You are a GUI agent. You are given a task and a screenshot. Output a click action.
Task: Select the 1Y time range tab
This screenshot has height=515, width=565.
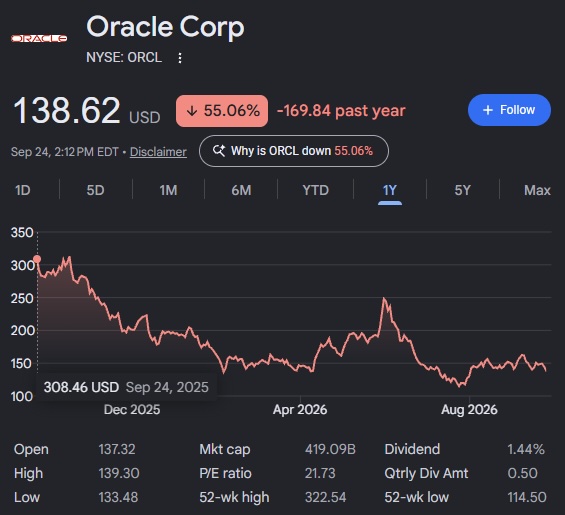[x=390, y=190]
